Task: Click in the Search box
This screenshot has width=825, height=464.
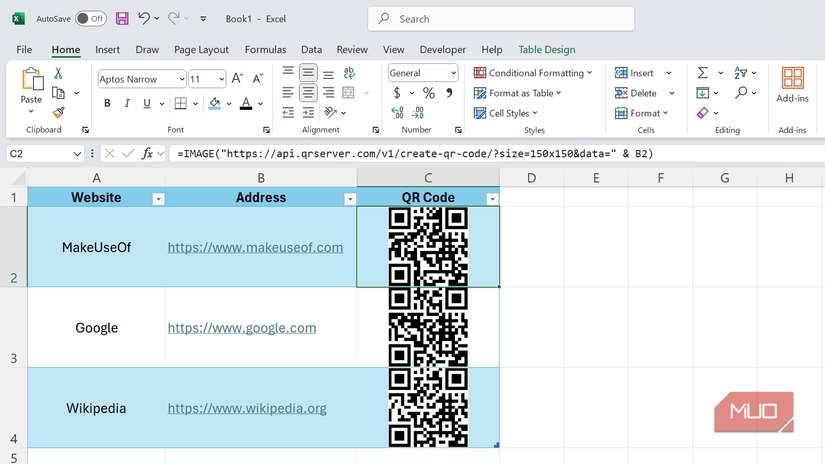Action: [501, 19]
